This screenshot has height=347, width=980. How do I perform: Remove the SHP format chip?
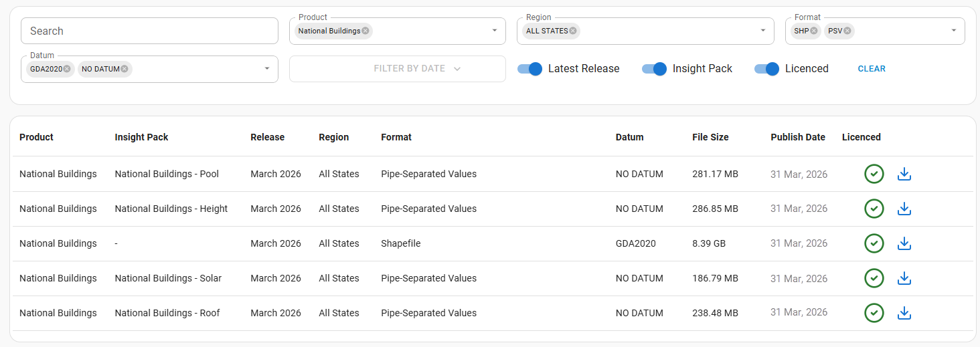click(x=814, y=31)
